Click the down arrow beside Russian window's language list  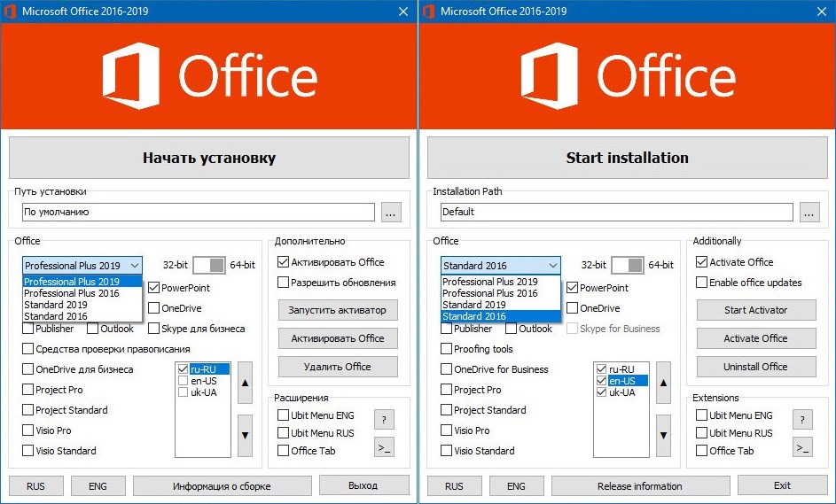[246, 435]
